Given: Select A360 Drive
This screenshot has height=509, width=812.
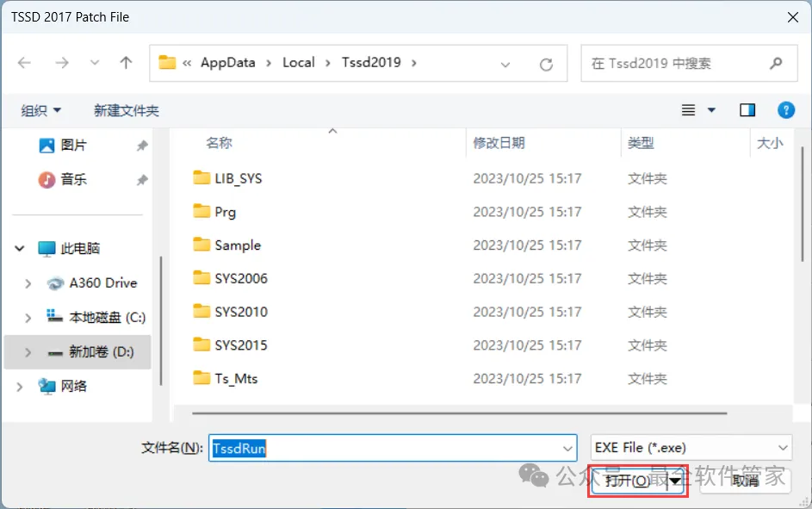Looking at the screenshot, I should pos(103,283).
